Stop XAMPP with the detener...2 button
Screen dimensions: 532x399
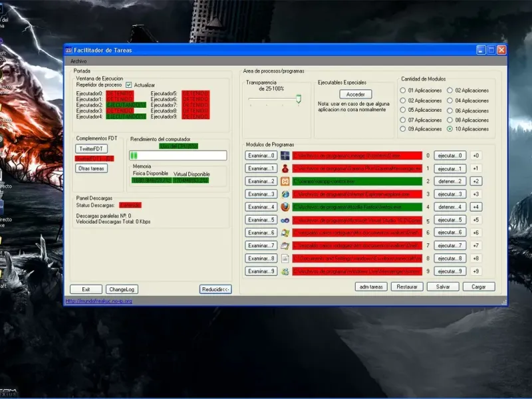[x=450, y=182]
